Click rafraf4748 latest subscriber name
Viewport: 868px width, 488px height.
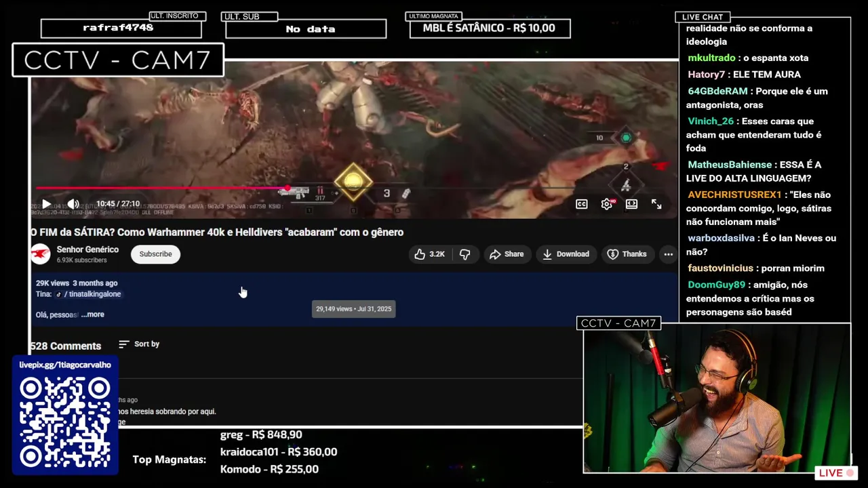point(118,28)
